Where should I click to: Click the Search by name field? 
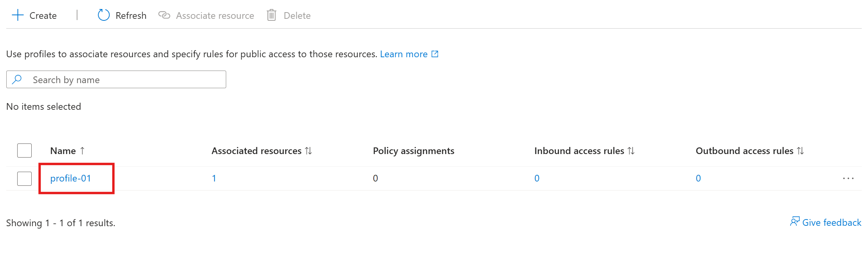(125, 80)
